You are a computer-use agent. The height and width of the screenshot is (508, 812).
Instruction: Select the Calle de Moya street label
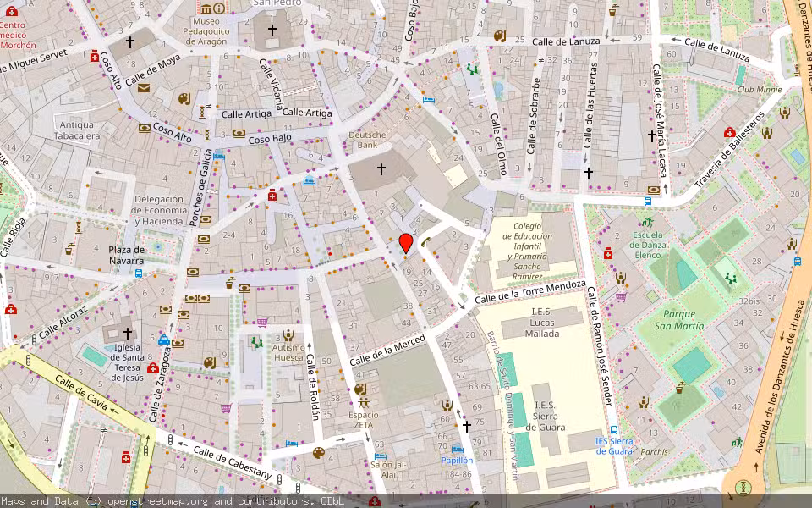click(x=153, y=70)
